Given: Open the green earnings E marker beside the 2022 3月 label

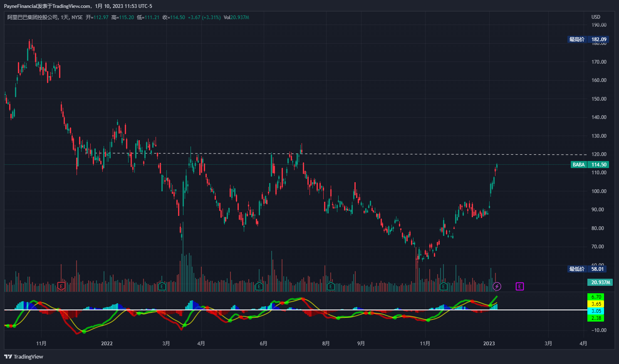Looking at the screenshot, I should [x=162, y=286].
